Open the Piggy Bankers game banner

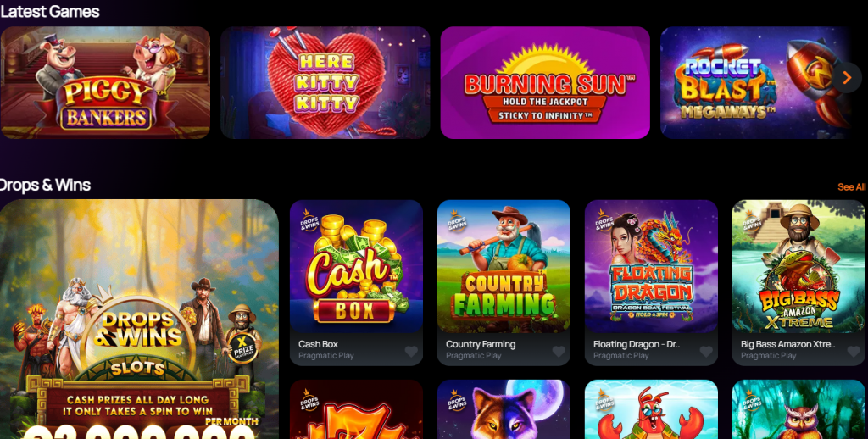click(x=105, y=82)
